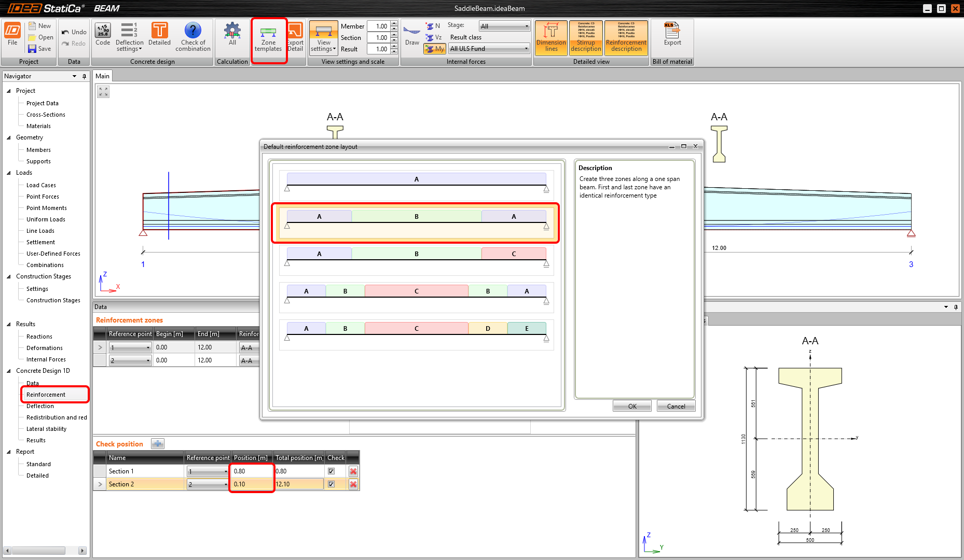Toggle the Check box for Section 2
This screenshot has height=560, width=964.
[x=331, y=484]
